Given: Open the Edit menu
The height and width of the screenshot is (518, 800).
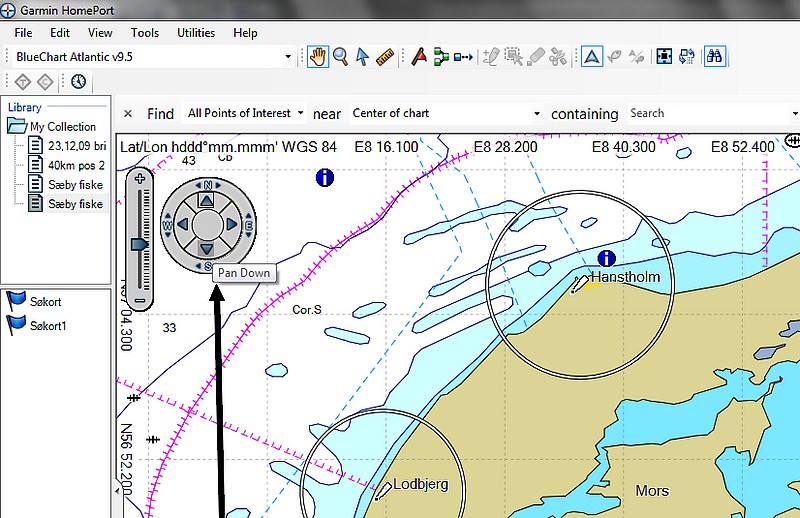Looking at the screenshot, I should pyautogui.click(x=60, y=33).
